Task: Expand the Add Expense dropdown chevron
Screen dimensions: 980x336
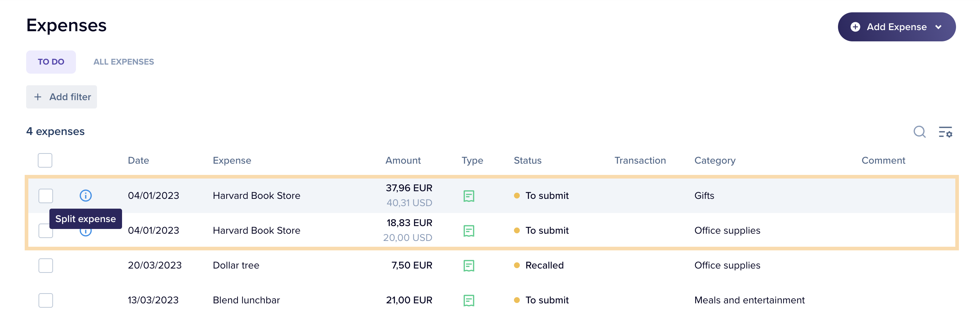Action: (x=938, y=26)
